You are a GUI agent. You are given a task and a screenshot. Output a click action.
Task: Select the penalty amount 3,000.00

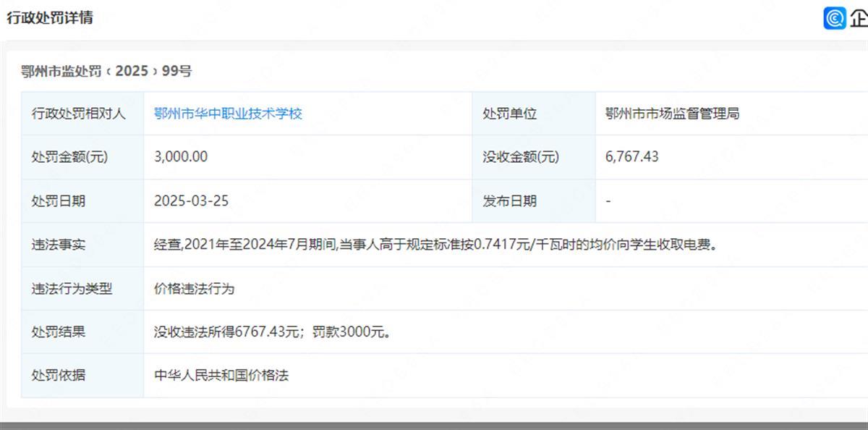pos(181,157)
